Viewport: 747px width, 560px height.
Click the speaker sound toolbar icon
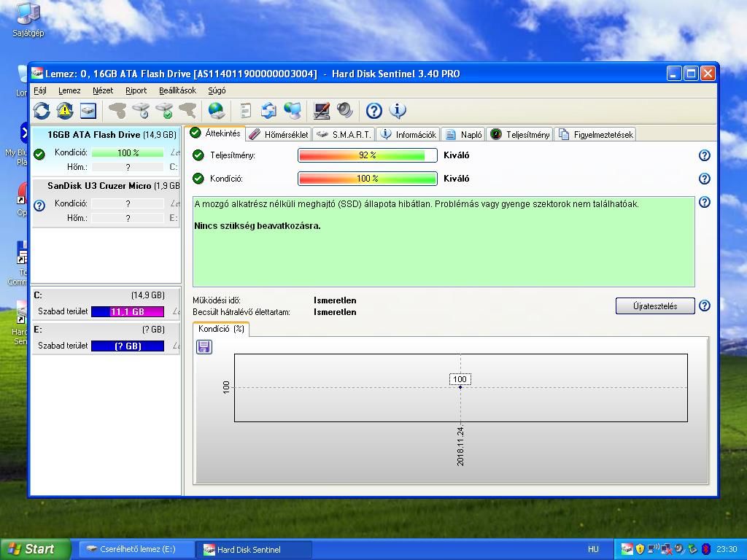345,111
